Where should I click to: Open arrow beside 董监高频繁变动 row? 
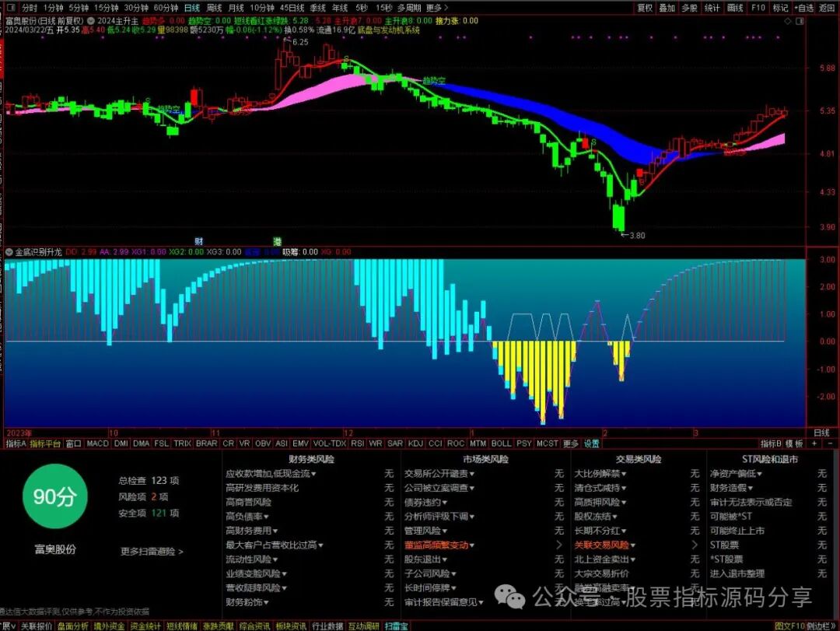click(559, 545)
